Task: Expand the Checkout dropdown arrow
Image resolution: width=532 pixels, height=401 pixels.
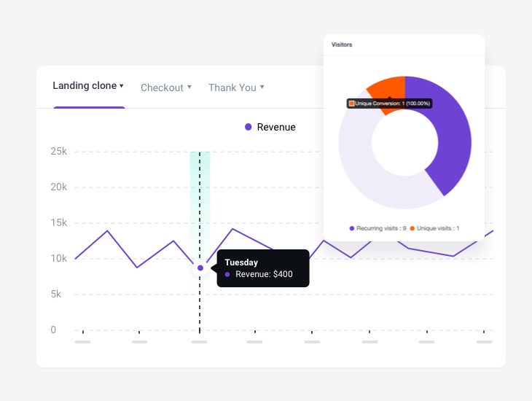Action: coord(189,87)
